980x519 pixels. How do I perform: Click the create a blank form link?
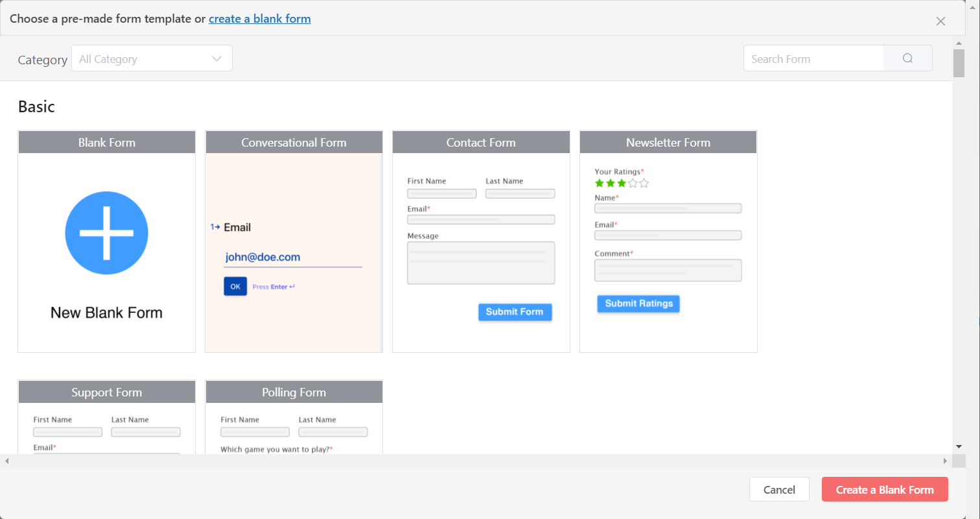(259, 18)
